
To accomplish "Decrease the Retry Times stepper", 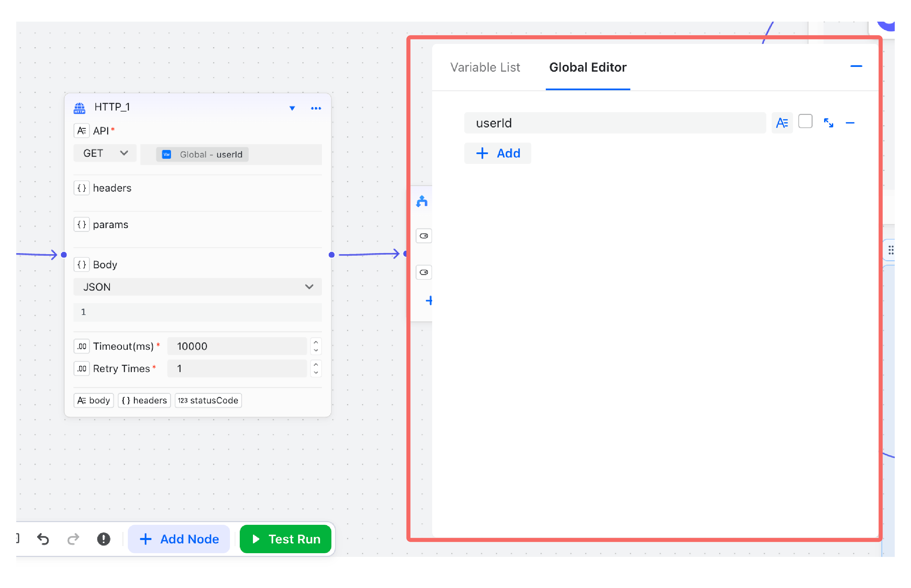I will pos(316,372).
